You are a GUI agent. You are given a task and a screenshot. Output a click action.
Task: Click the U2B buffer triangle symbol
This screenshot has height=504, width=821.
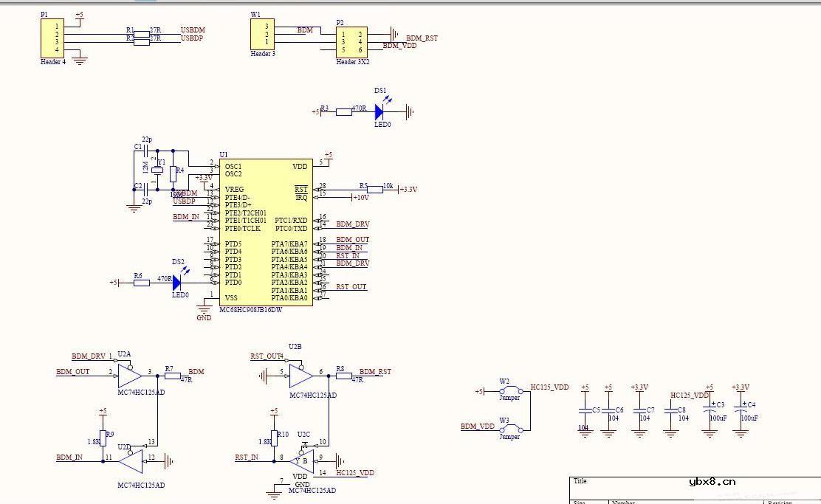coord(300,376)
